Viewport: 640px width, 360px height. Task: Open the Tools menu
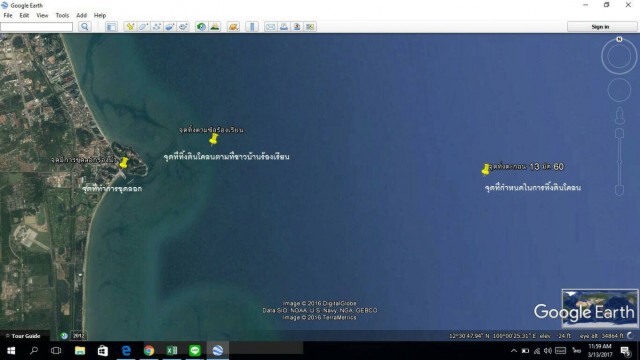coord(62,15)
